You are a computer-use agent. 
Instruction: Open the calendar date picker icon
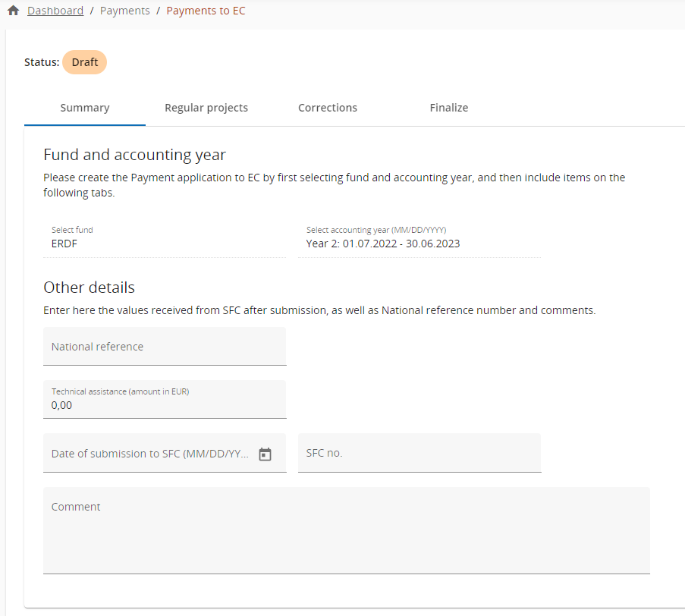click(x=265, y=454)
